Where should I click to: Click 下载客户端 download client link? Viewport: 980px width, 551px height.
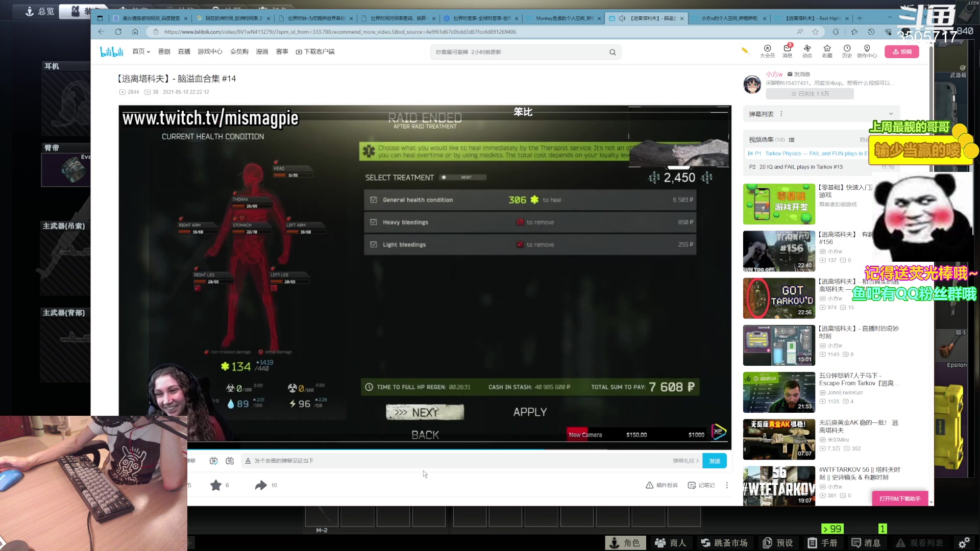315,52
